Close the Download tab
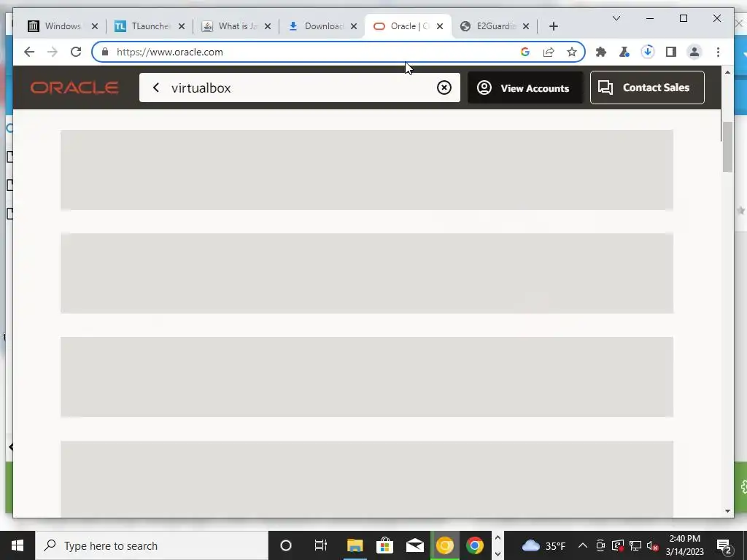Image resolution: width=747 pixels, height=560 pixels. pos(354,26)
